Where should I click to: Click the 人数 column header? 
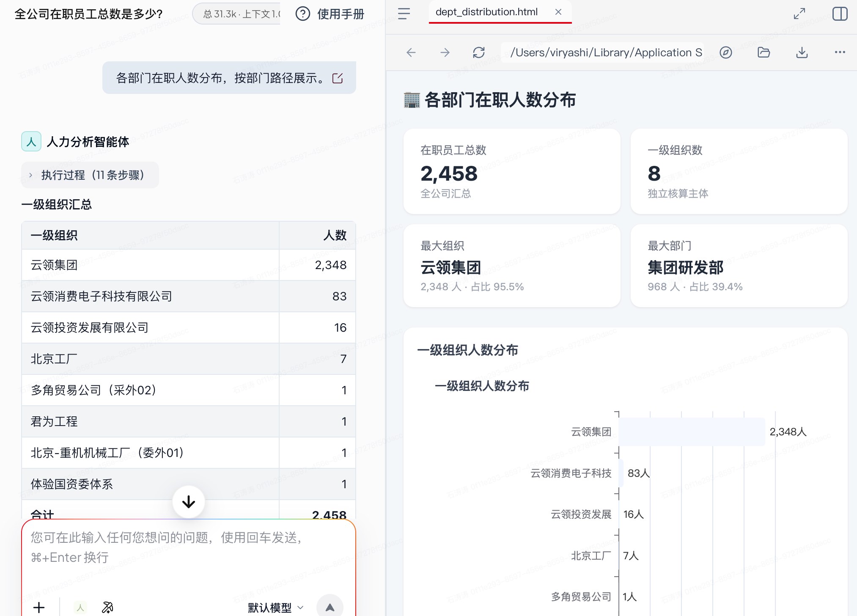coord(317,235)
